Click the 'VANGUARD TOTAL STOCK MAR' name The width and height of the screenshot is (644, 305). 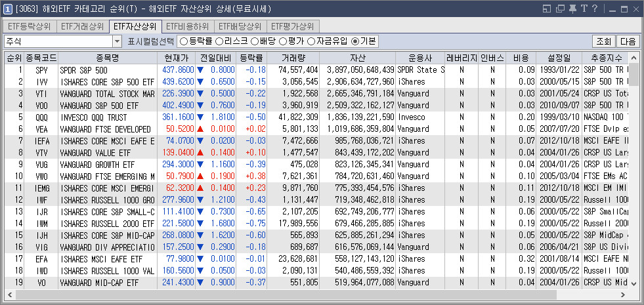click(107, 94)
